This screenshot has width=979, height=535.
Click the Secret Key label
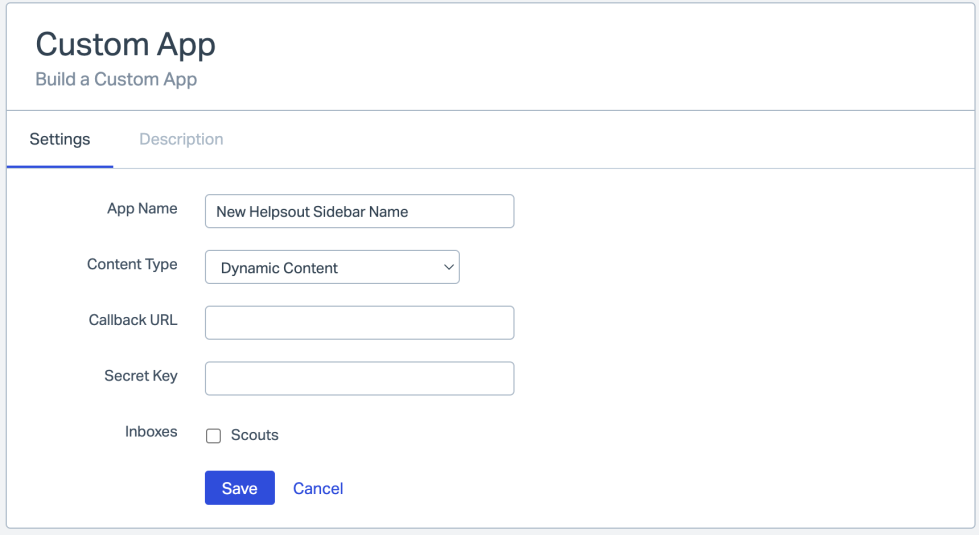coord(141,376)
